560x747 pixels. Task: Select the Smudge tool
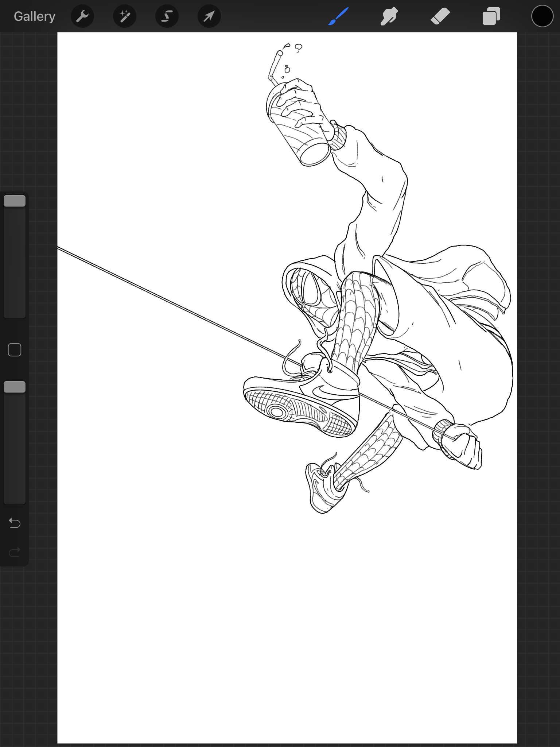click(x=389, y=16)
